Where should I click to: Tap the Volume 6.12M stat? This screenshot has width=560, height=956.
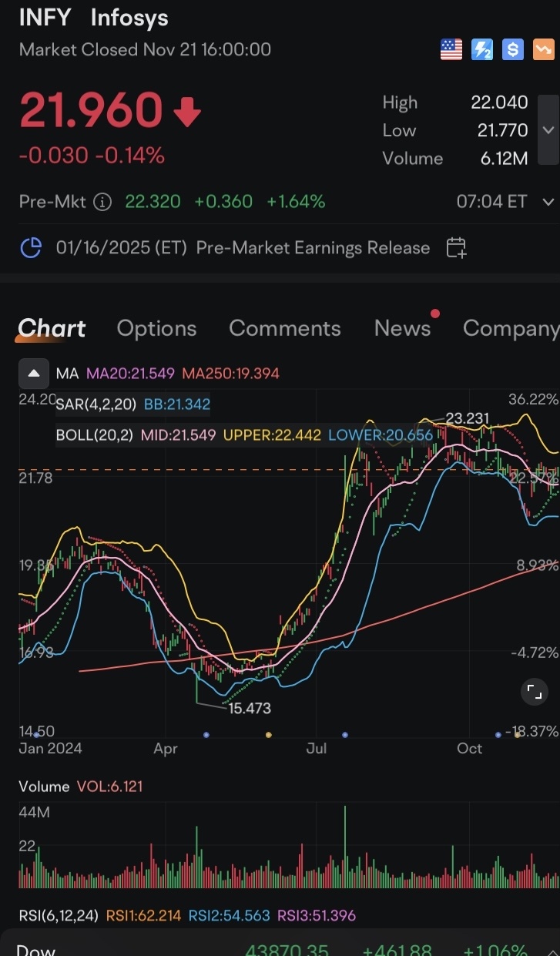[455, 159]
